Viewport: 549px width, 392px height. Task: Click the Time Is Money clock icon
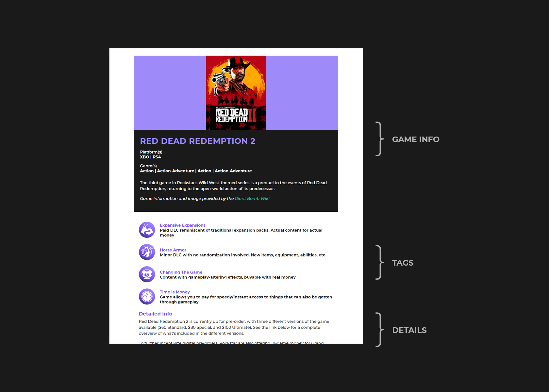[147, 296]
